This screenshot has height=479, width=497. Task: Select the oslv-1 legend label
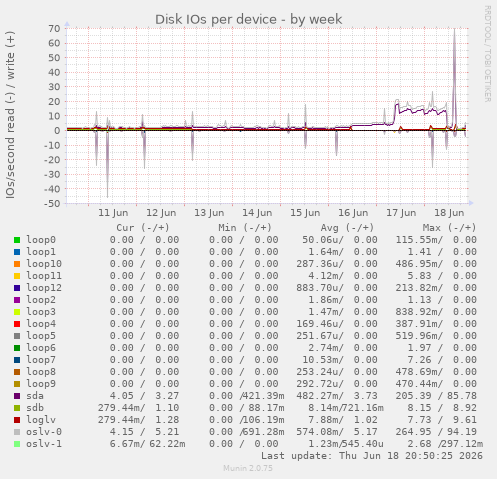point(44,444)
